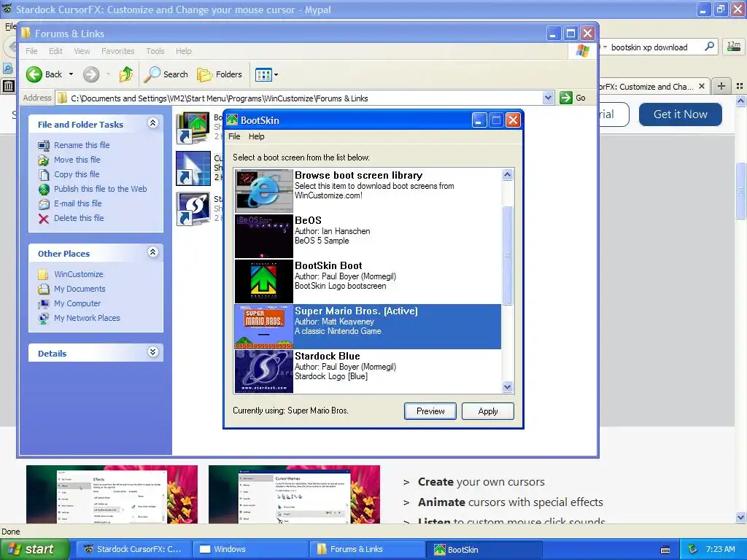This screenshot has width=747, height=560.
Task: Open Explorer Favorites menu
Action: coord(117,51)
